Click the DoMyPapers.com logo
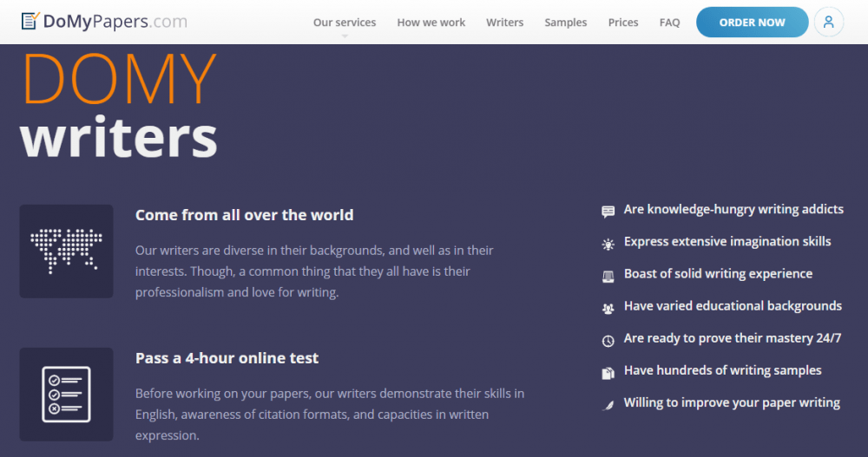Image resolution: width=868 pixels, height=457 pixels. pos(104,22)
